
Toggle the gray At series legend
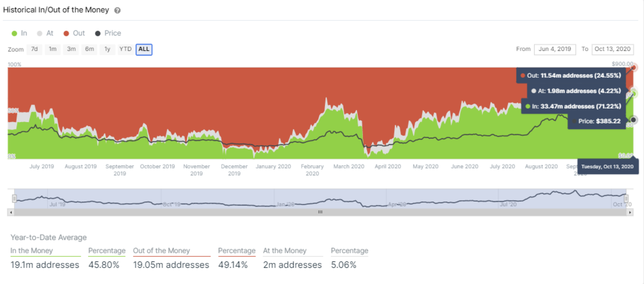(45, 33)
